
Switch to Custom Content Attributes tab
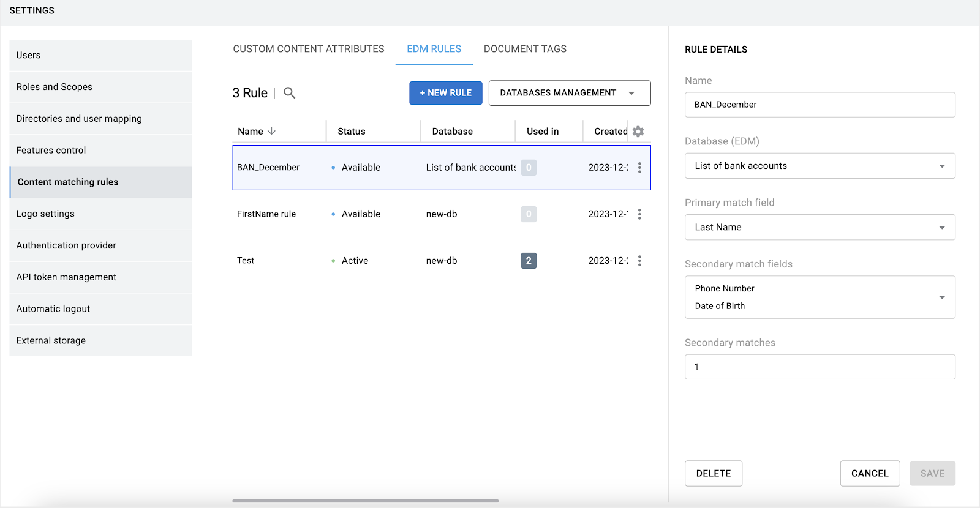[x=309, y=49]
